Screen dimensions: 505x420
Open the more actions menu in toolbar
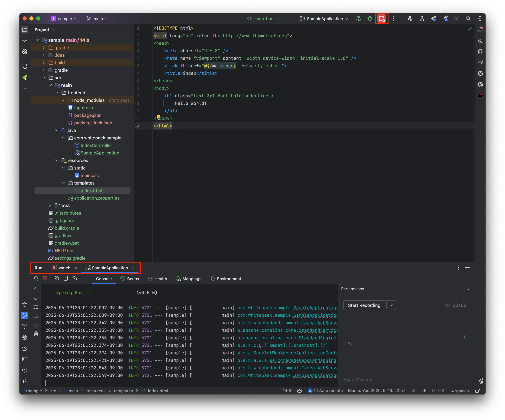[x=393, y=18]
